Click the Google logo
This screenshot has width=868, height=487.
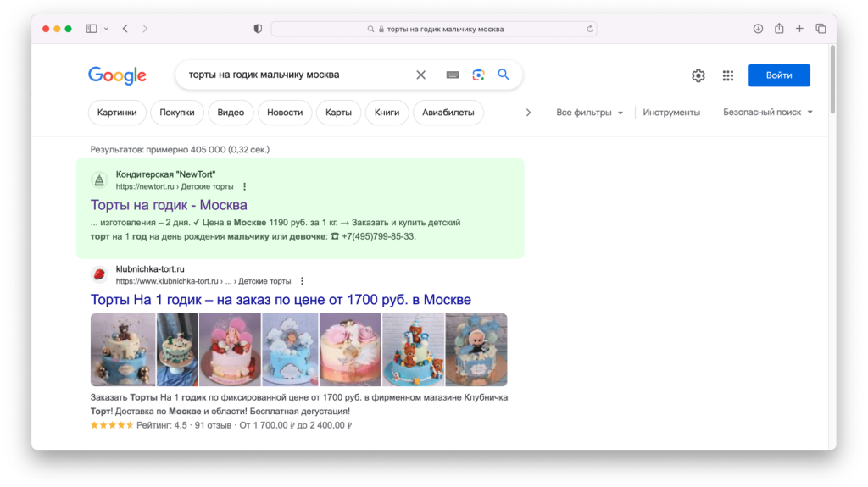[117, 75]
